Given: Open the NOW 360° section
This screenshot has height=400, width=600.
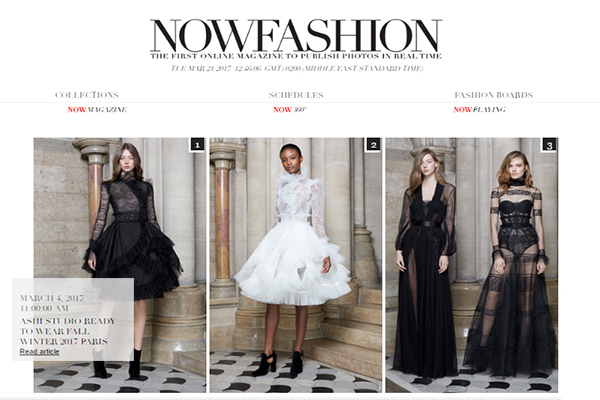Looking at the screenshot, I should click(x=290, y=109).
